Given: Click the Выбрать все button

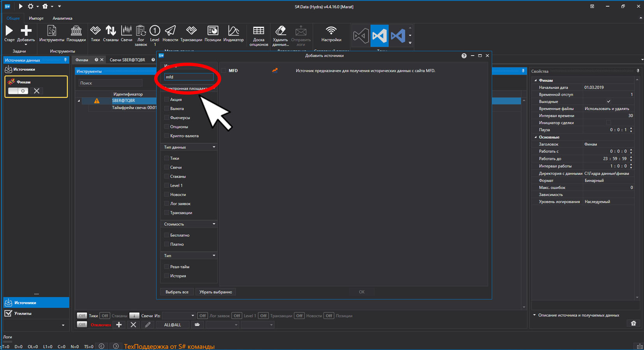Looking at the screenshot, I should pos(177,292).
